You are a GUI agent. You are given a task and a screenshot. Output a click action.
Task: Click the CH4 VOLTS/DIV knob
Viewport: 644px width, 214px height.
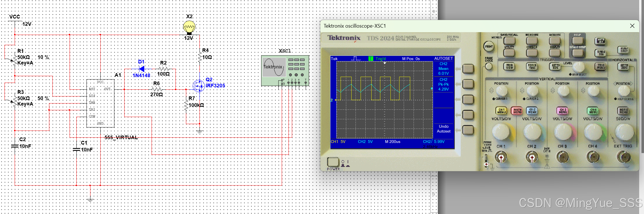point(593,132)
